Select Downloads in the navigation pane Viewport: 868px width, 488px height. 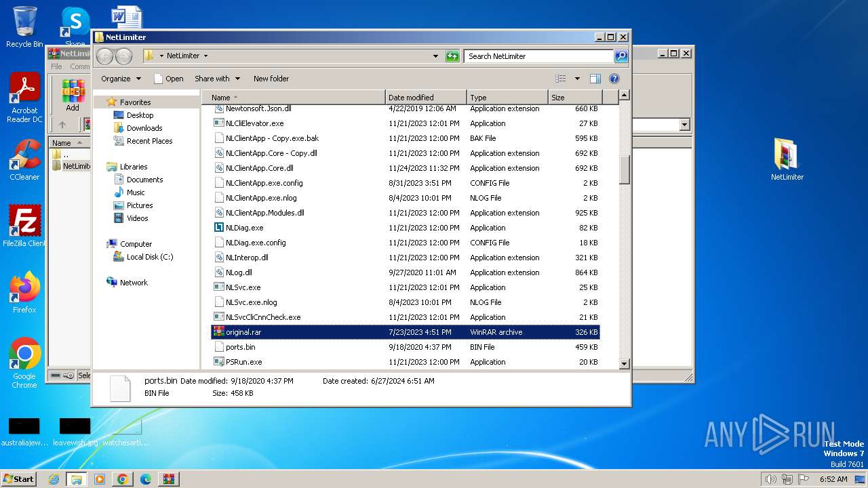144,128
